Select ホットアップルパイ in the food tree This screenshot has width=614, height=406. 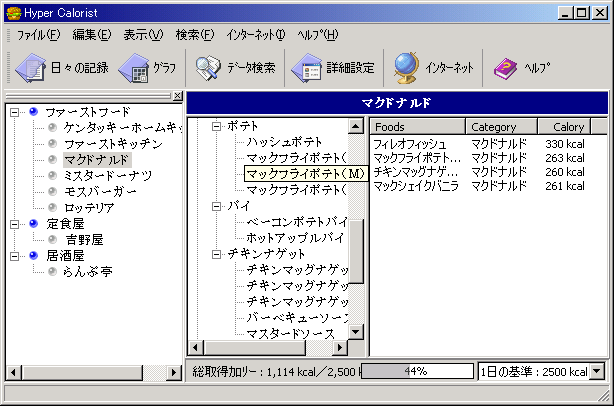click(295, 238)
